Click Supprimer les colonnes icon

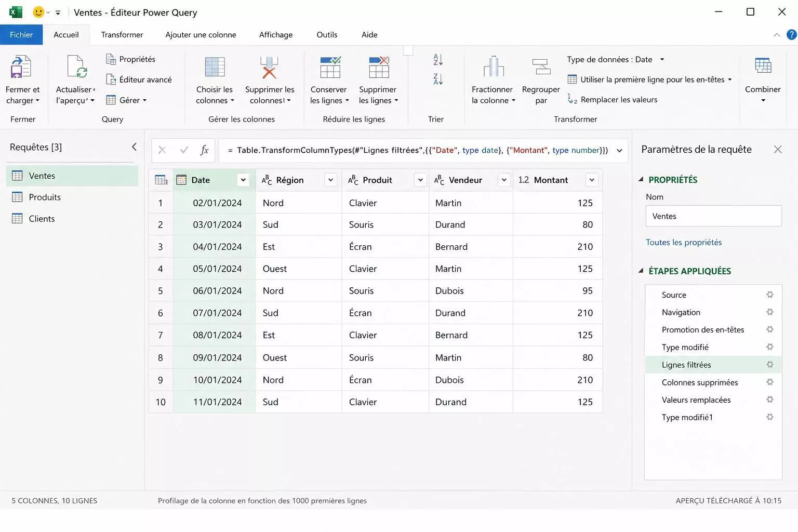[x=269, y=67]
